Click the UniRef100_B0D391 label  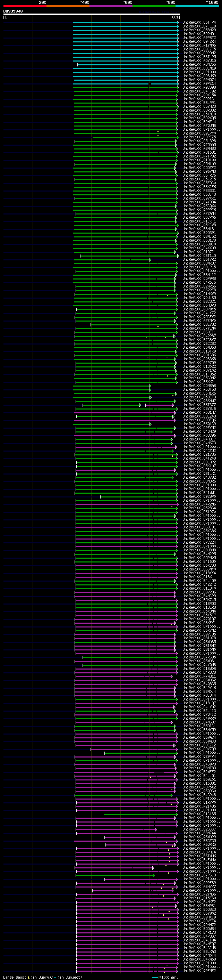(x=199, y=233)
